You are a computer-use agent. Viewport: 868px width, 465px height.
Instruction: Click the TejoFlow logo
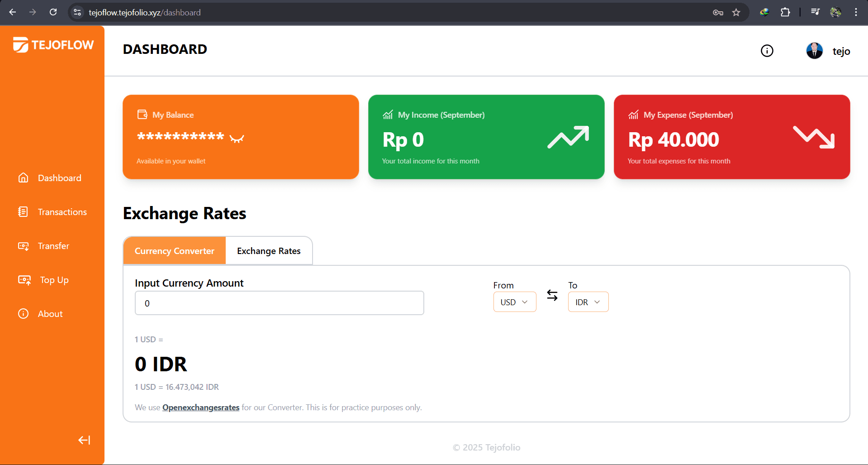coord(53,45)
